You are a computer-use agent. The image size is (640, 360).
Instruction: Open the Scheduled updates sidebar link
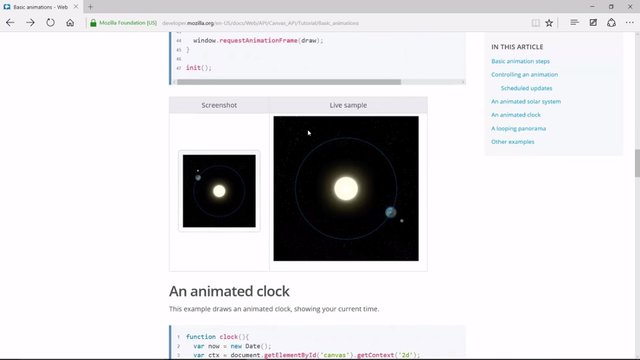click(x=527, y=88)
